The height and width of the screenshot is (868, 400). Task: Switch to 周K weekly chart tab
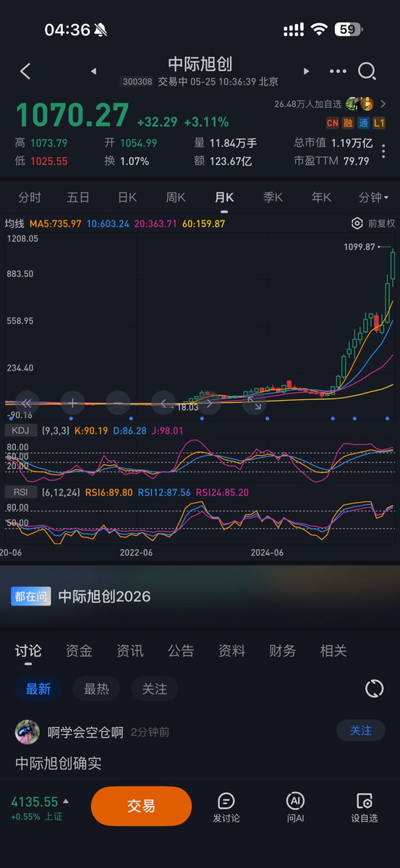(x=176, y=197)
